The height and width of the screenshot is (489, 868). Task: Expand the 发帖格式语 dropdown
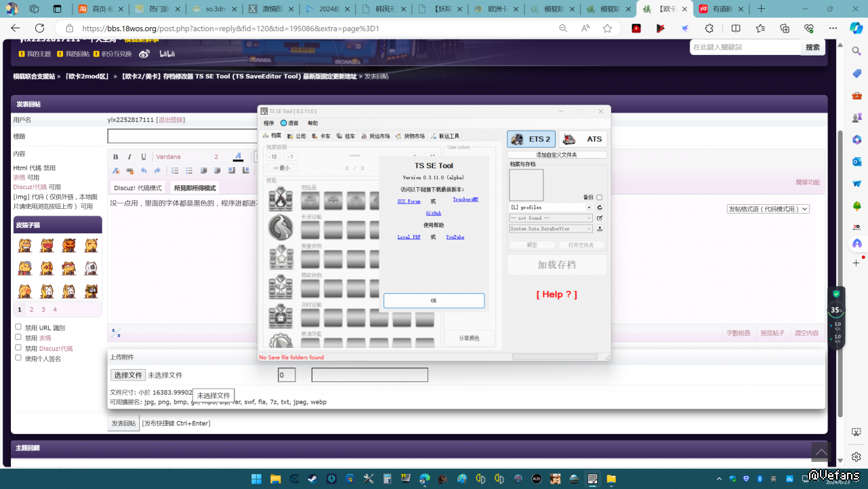click(x=768, y=209)
